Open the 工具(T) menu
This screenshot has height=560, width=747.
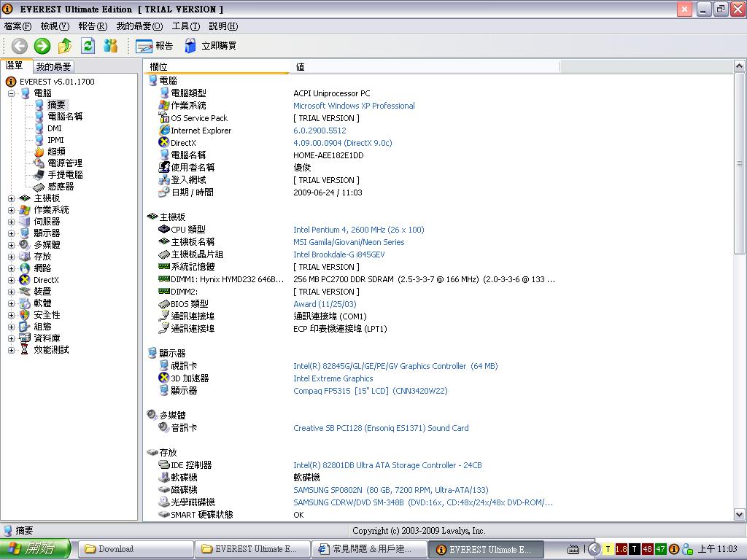click(186, 26)
